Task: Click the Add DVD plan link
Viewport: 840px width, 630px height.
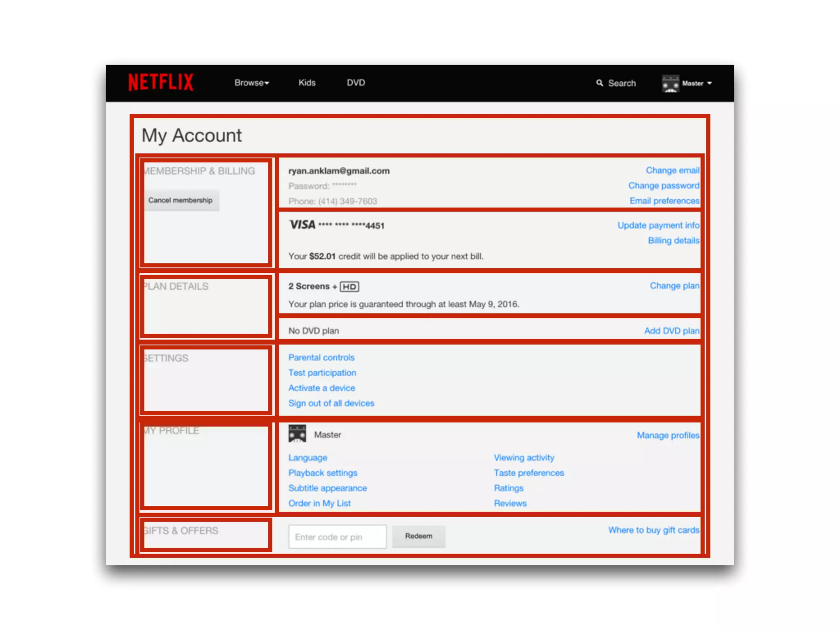Action: coord(671,331)
